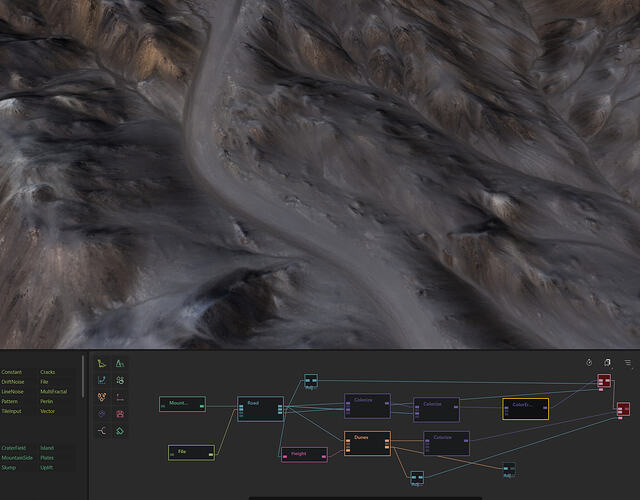Select Slump in the node list
This screenshot has width=640, height=500.
[9, 467]
